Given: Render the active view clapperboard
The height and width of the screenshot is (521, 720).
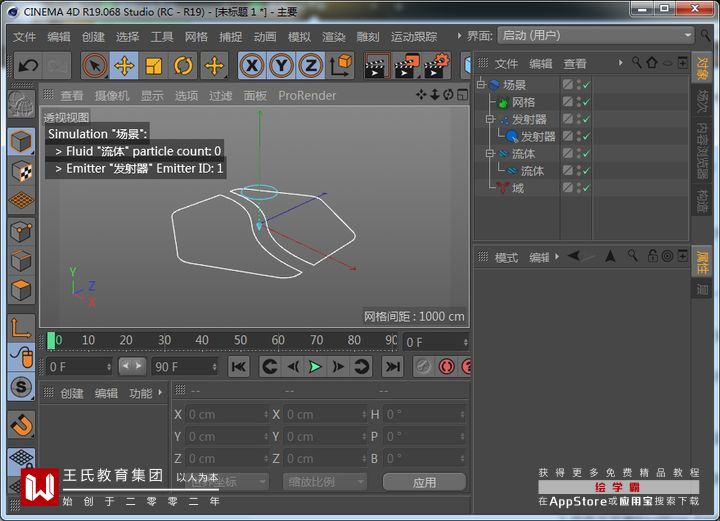Looking at the screenshot, I should click(x=377, y=66).
